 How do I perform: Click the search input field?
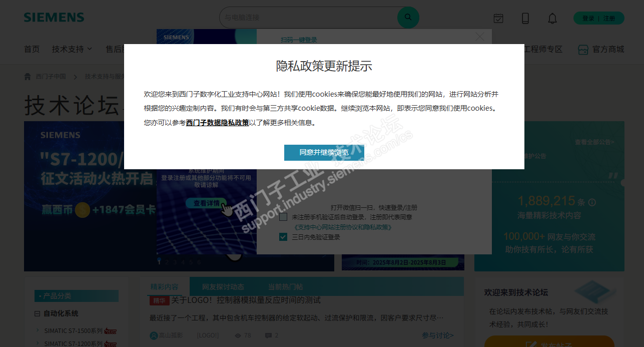click(x=309, y=18)
